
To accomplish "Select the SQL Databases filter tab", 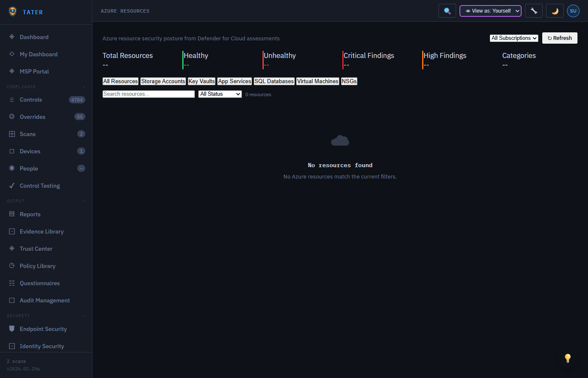I will coord(274,81).
